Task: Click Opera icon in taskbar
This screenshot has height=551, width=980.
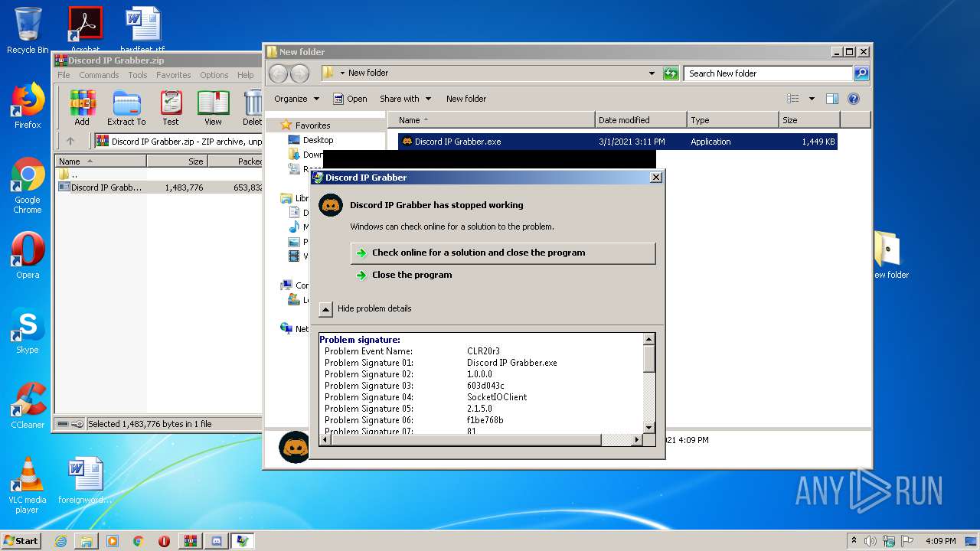Action: coord(164,541)
